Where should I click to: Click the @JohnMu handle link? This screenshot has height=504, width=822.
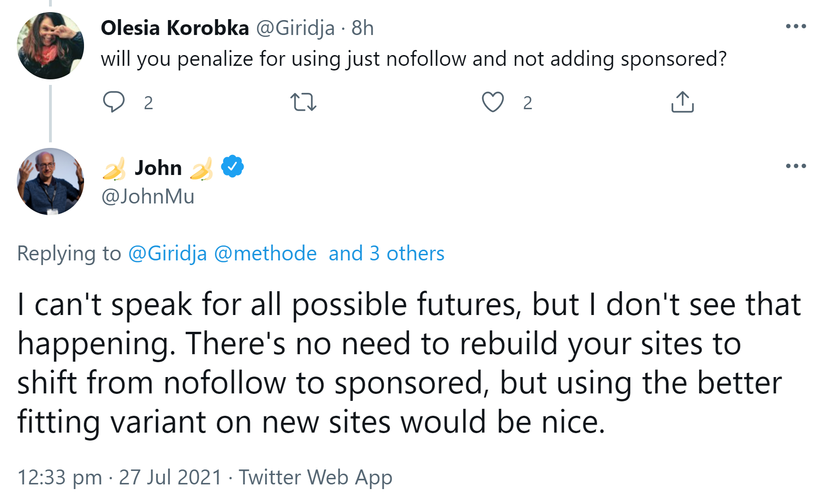click(x=148, y=196)
